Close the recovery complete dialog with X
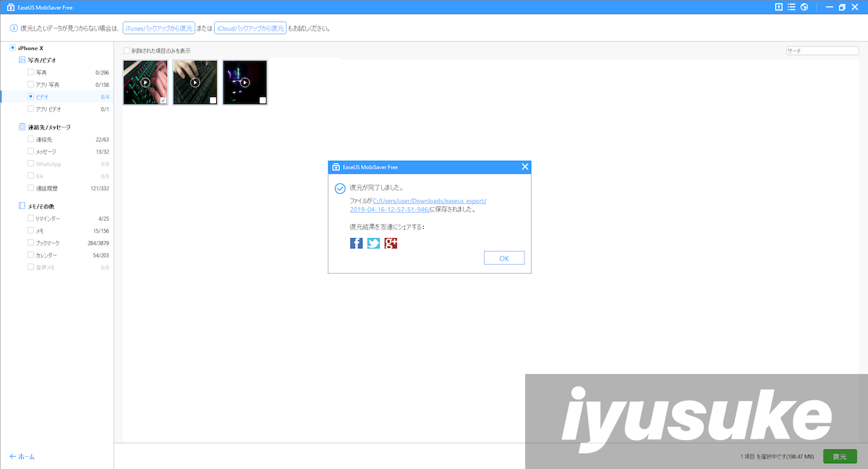Image resolution: width=868 pixels, height=469 pixels. (525, 166)
